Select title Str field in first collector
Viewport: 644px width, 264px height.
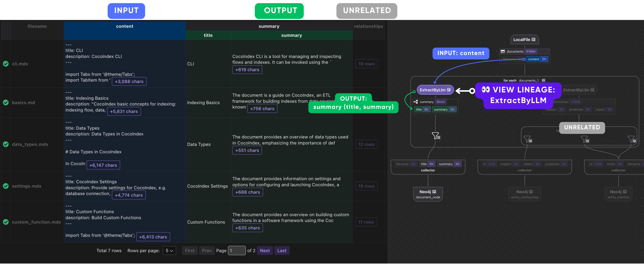point(427,164)
